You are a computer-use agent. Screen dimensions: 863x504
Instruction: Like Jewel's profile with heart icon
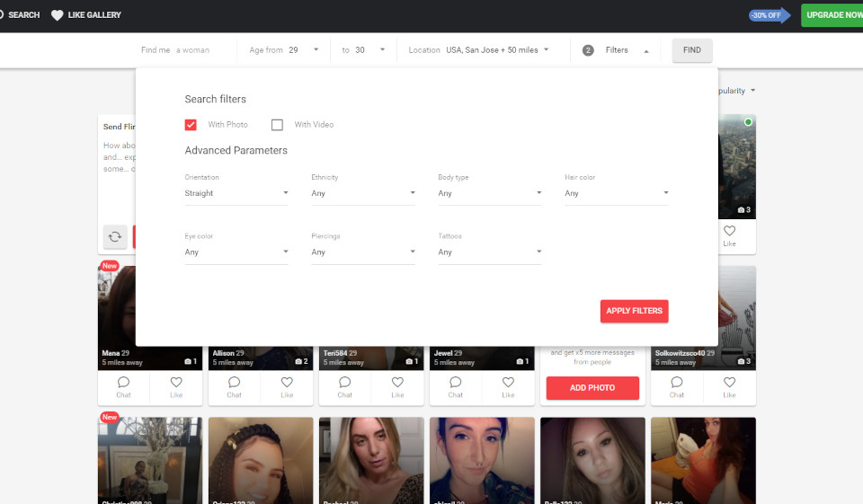[508, 386]
